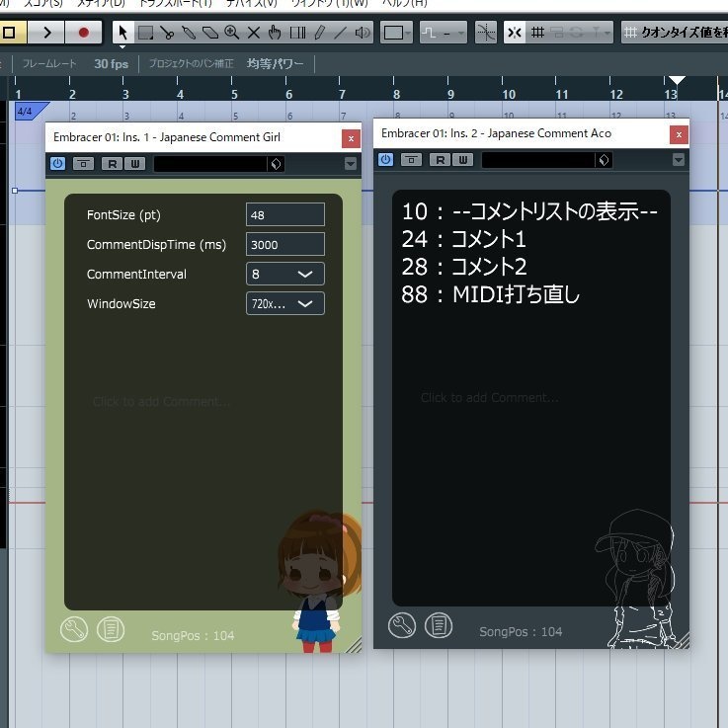Select the Mute X tool
Viewport: 728px width, 728px height.
[x=254, y=33]
